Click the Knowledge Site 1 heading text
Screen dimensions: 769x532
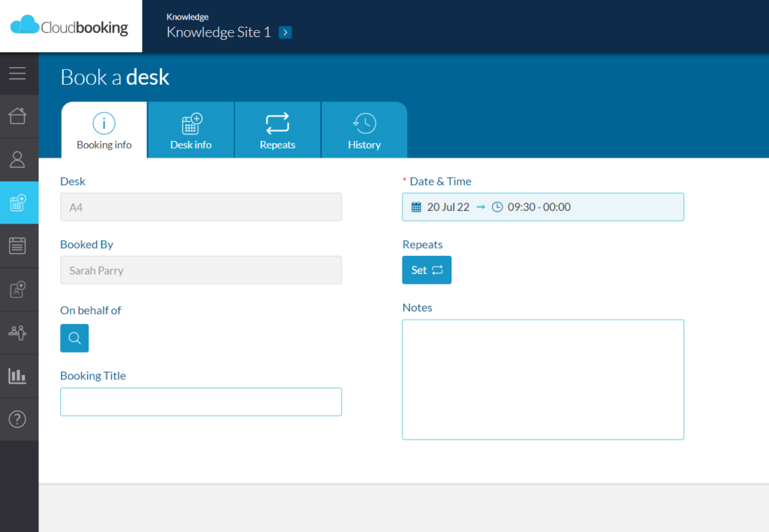click(219, 32)
